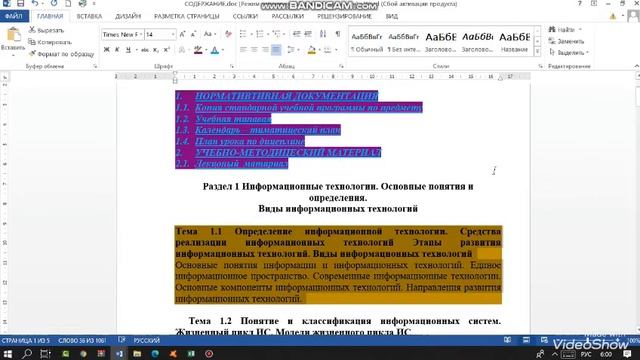Toggle Italic (К) formatting
The image size is (640, 360).
tap(117, 50)
